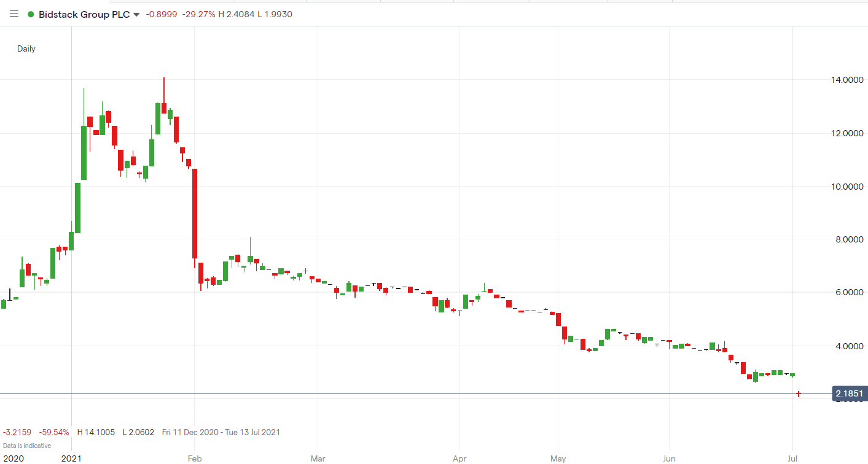
Task: Open the hamburger menu icon
Action: tap(14, 14)
